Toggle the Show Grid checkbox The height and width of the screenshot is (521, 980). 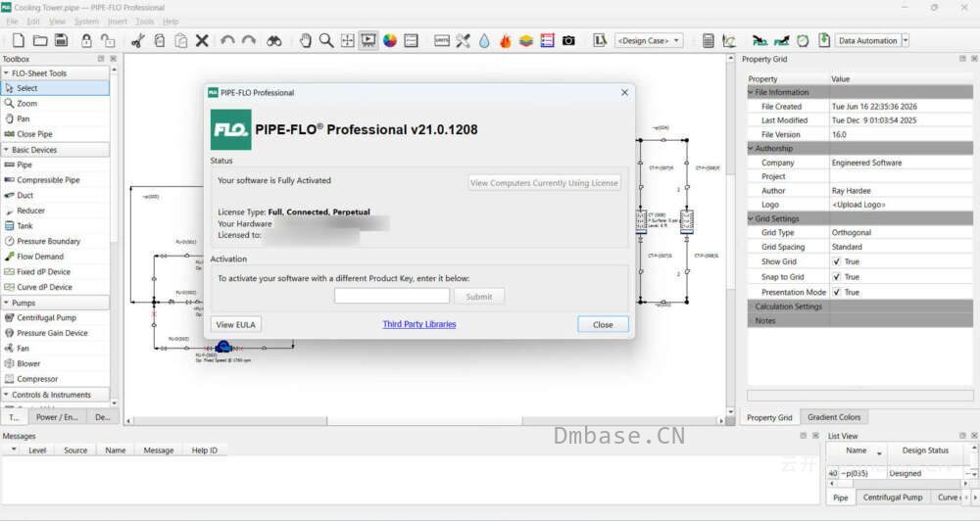coord(836,261)
